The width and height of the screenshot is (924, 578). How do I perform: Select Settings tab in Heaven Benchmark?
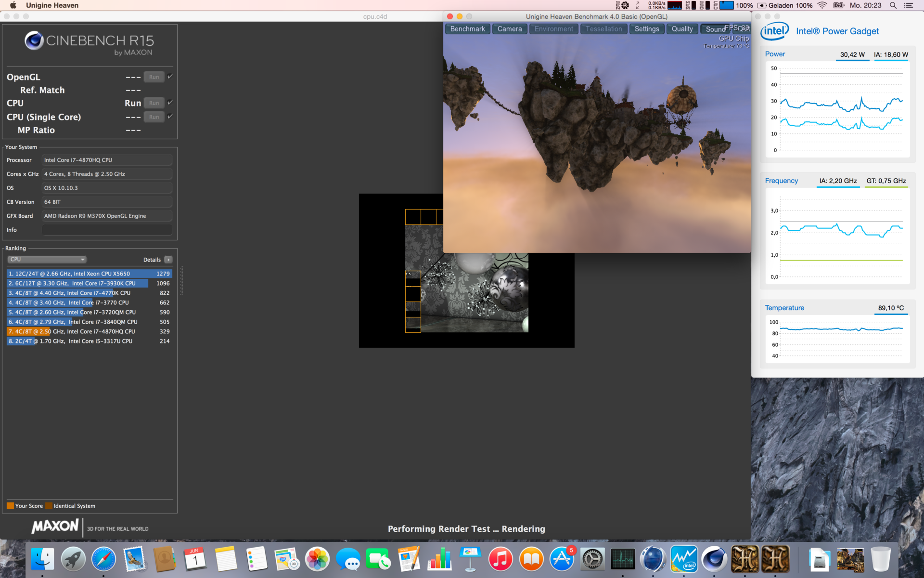(x=646, y=29)
